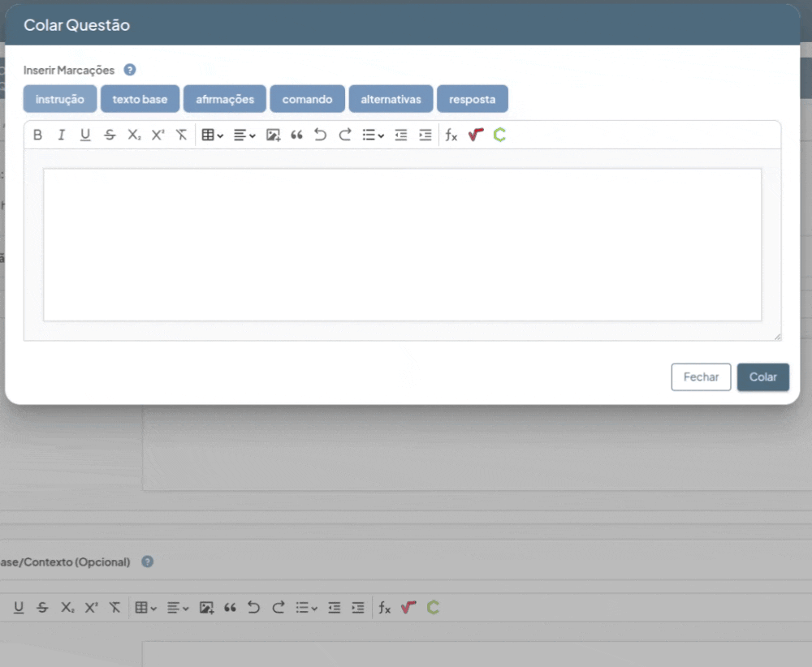Add a blockquote in Colar Questão editor
The image size is (812, 667).
(x=296, y=136)
